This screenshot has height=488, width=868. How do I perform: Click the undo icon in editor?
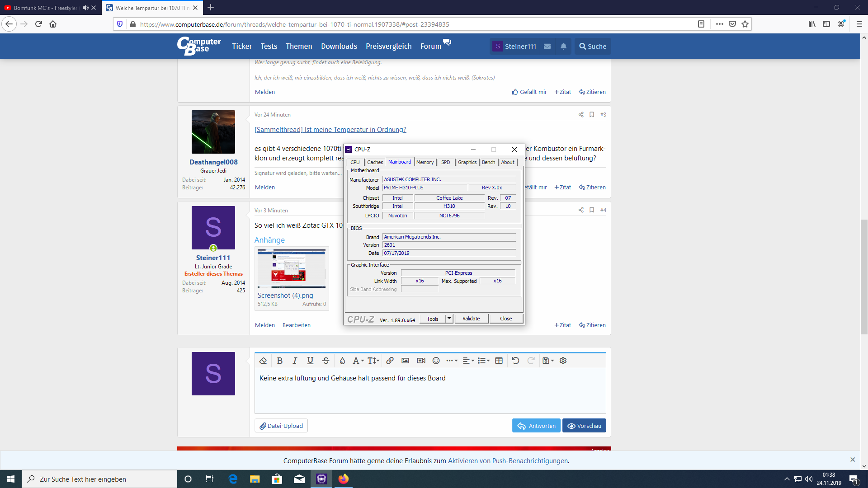(515, 361)
